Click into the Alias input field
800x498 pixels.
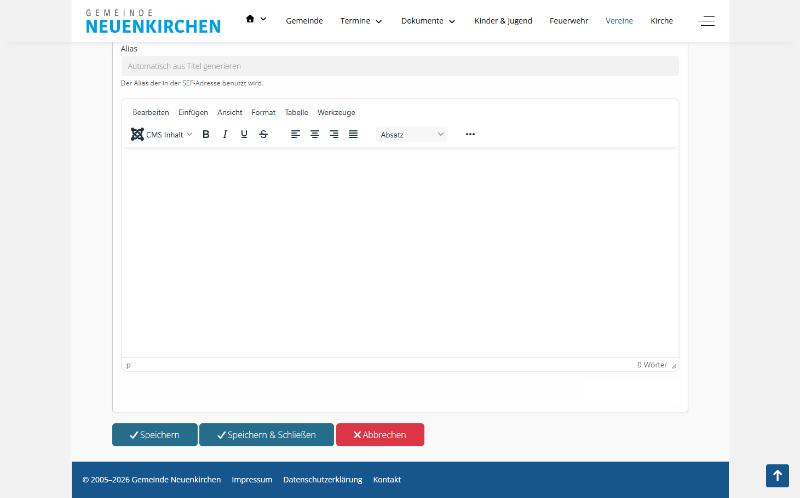coord(400,66)
